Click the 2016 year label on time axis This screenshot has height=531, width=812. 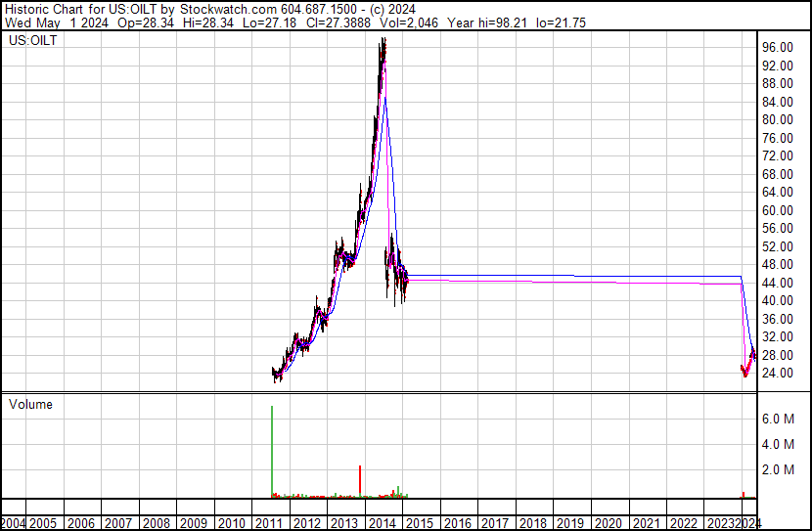click(458, 524)
